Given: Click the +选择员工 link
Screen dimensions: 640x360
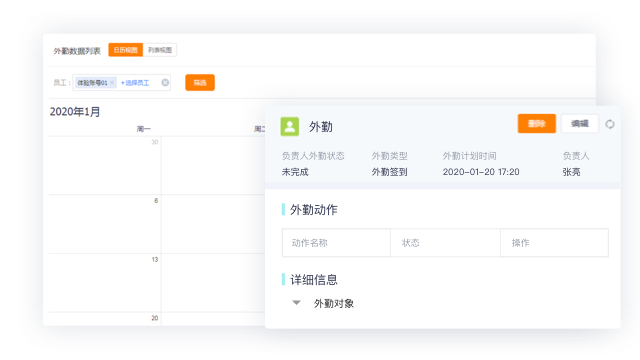Looking at the screenshot, I should [x=135, y=83].
